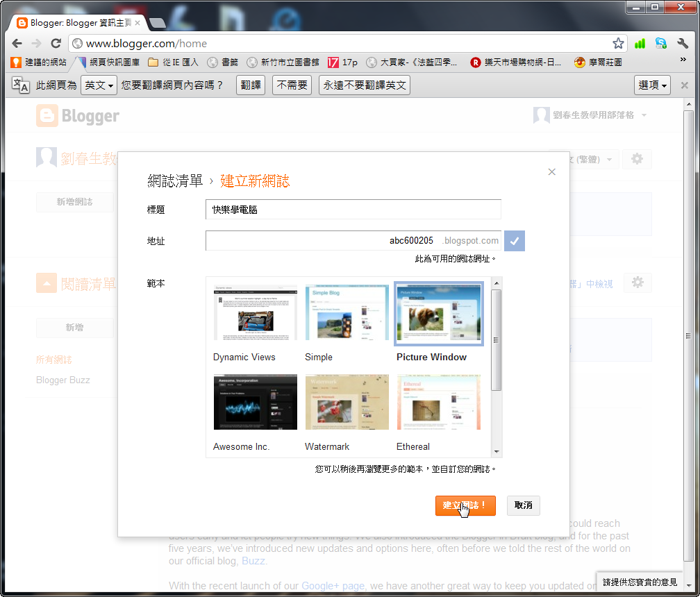Click the 新增網誌 button
Screen dimensions: 700x597
click(x=74, y=202)
